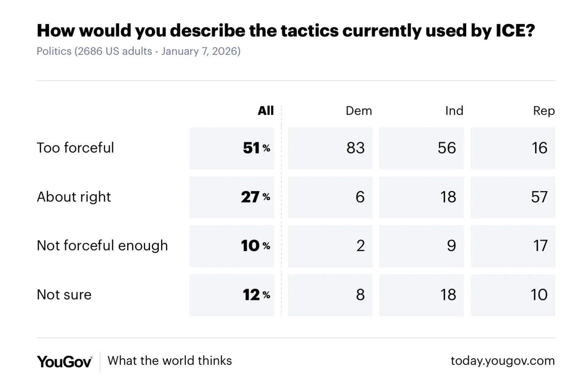Click the YouGov logo
588x388 pixels.
pos(64,362)
